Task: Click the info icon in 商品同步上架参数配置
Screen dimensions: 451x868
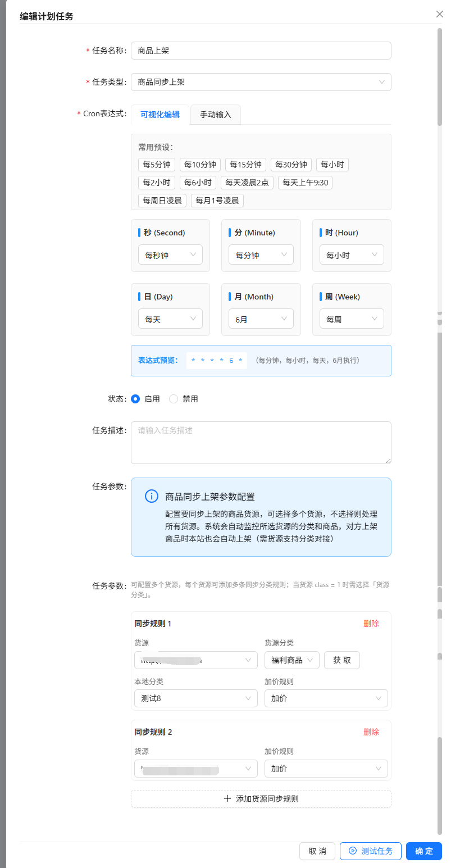Action: pyautogui.click(x=151, y=496)
